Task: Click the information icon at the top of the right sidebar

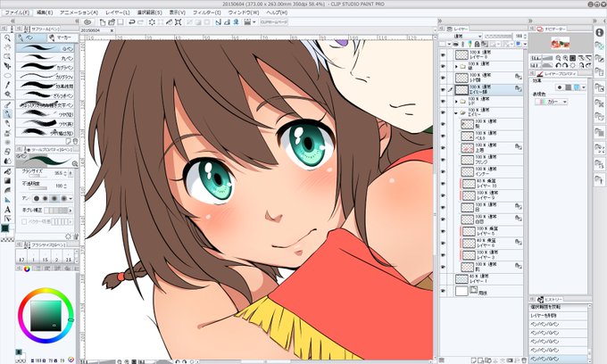Action: point(599,32)
